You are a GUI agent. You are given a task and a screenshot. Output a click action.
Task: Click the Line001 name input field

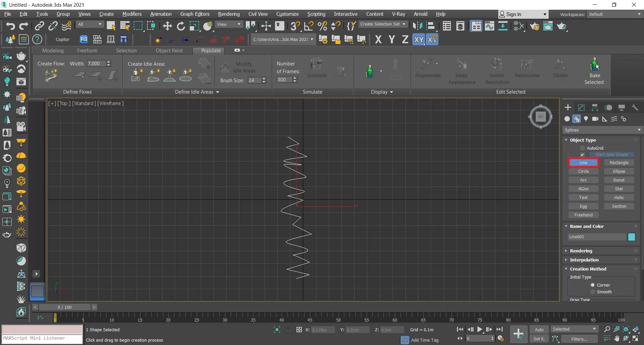(597, 237)
